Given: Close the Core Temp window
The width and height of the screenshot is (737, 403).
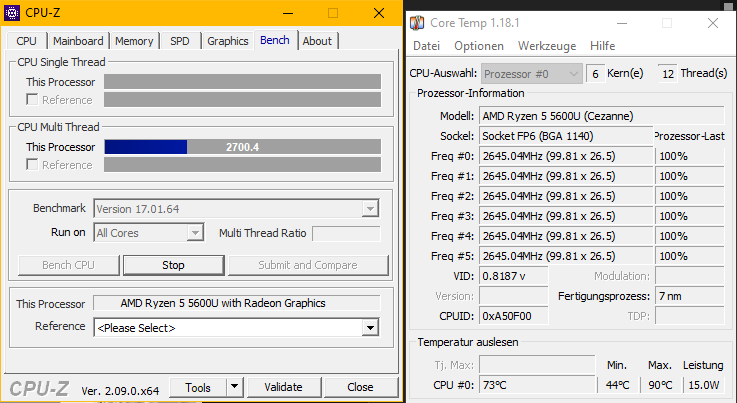Looking at the screenshot, I should (713, 23).
